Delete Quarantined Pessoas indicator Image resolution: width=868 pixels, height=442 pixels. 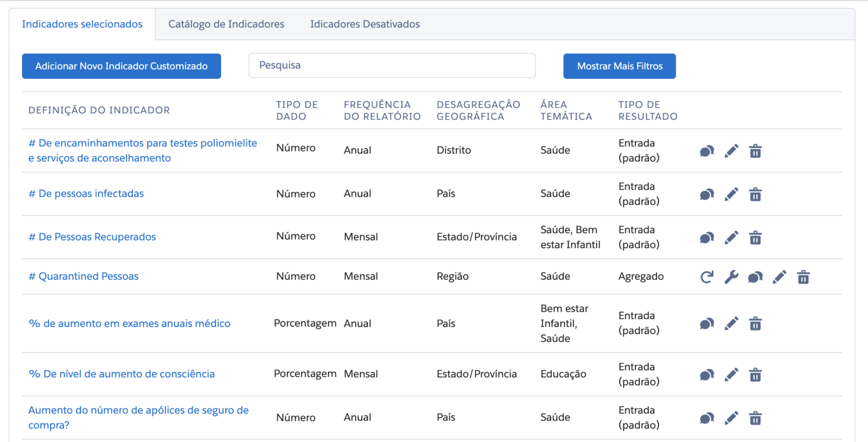pos(803,277)
